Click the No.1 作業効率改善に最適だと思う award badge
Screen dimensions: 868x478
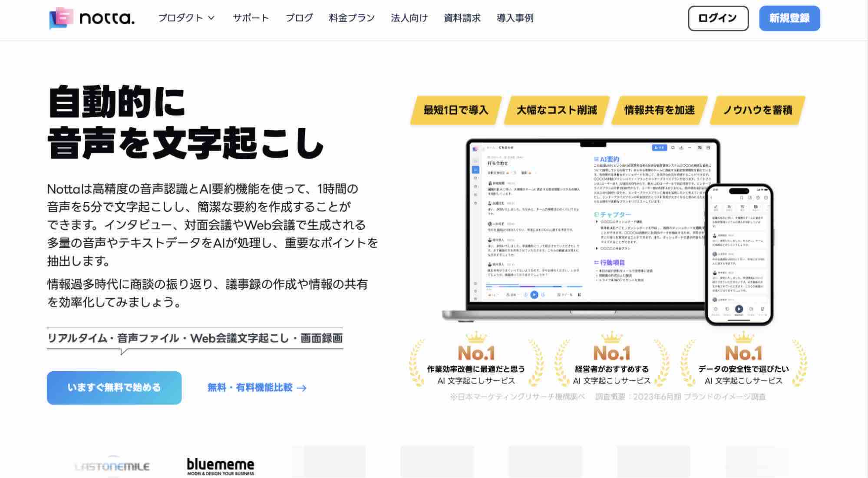pyautogui.click(x=476, y=360)
